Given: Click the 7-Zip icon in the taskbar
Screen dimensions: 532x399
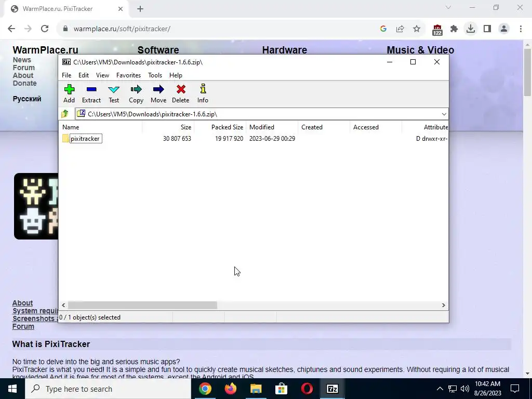Looking at the screenshot, I should [332, 389].
